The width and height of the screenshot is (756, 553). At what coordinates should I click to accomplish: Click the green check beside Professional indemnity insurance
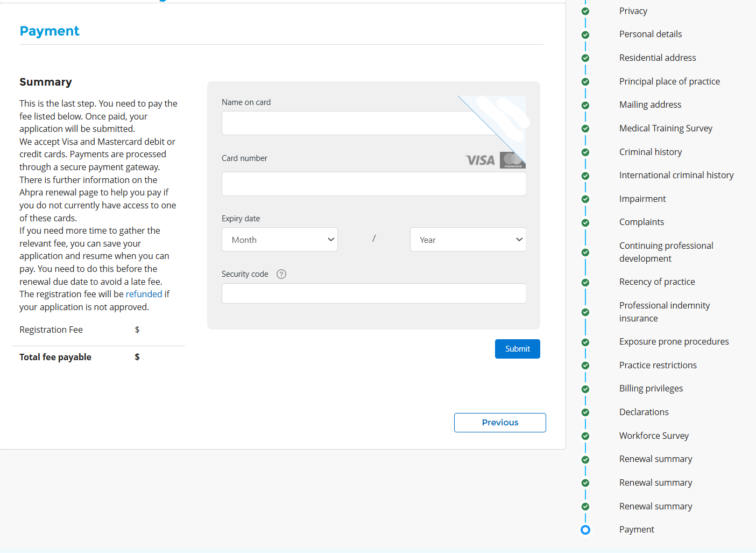pyautogui.click(x=585, y=312)
